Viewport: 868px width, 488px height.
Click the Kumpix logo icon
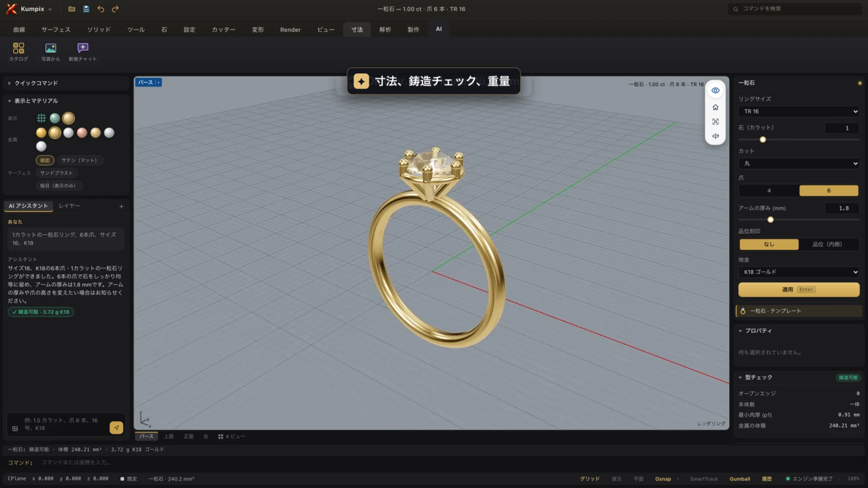pos(11,9)
